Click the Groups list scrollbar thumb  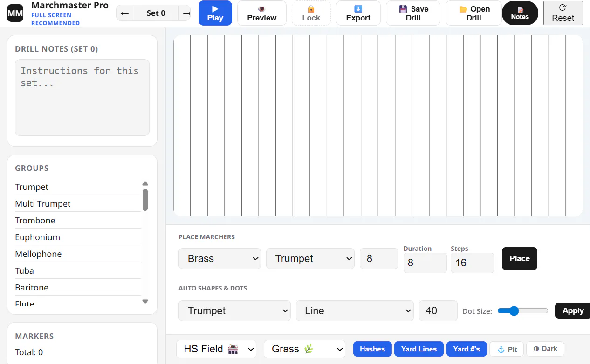[x=145, y=200]
